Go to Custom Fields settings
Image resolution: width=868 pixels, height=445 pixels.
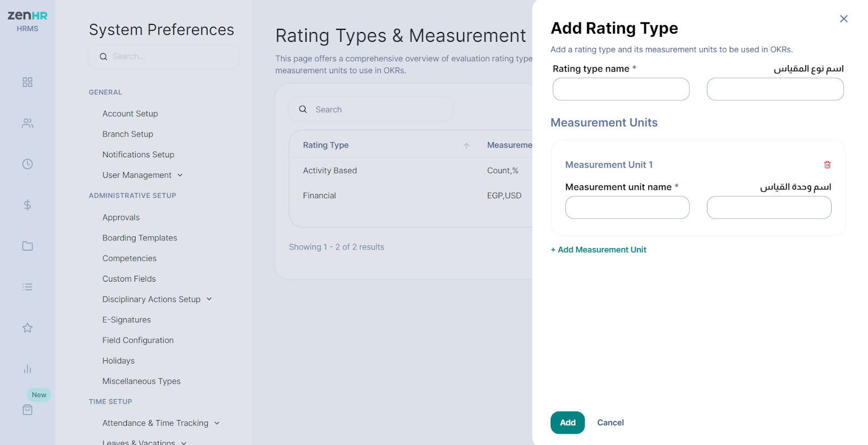129,279
